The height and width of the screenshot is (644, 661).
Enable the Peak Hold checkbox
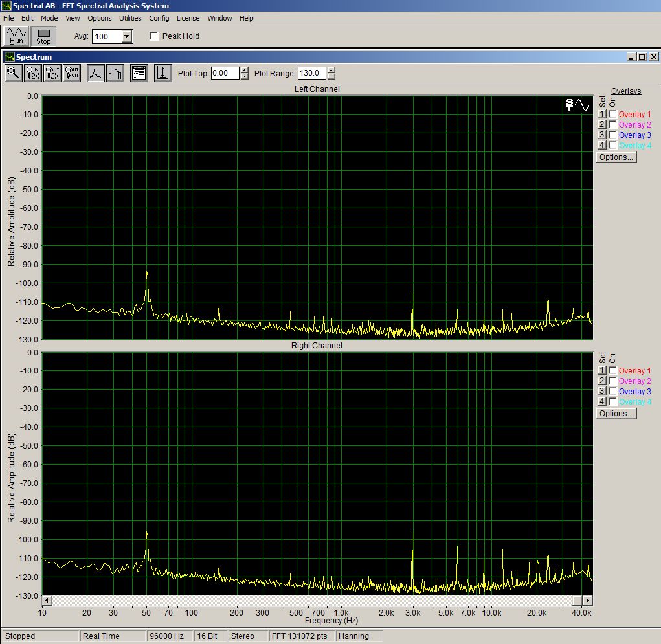[x=154, y=36]
